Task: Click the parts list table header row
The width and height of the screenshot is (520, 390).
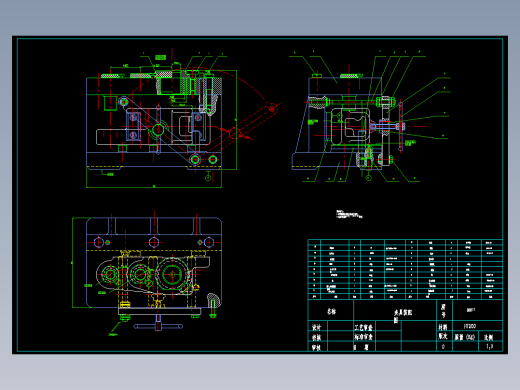Action: tap(405, 296)
